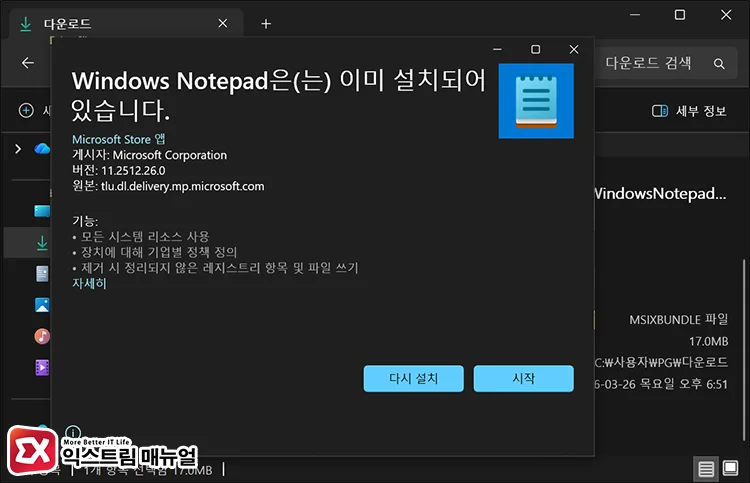Open the Music folder in sidebar
Screen dimensions: 750x483
42,336
